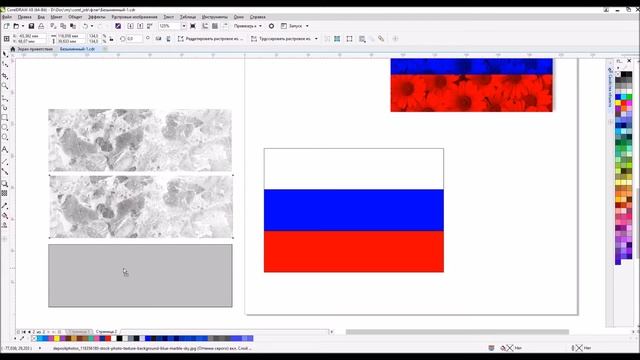Switch to the Welcome screen tab
640x360 pixels.
pos(31,49)
